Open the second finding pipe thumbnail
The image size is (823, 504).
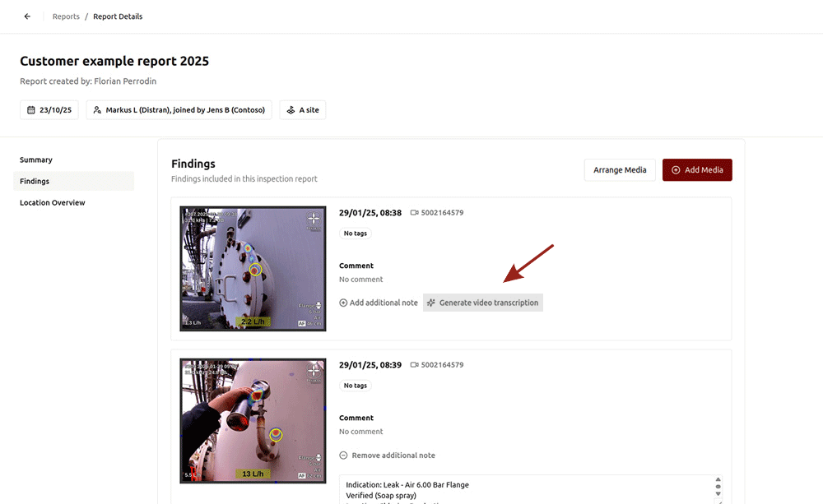(x=253, y=420)
